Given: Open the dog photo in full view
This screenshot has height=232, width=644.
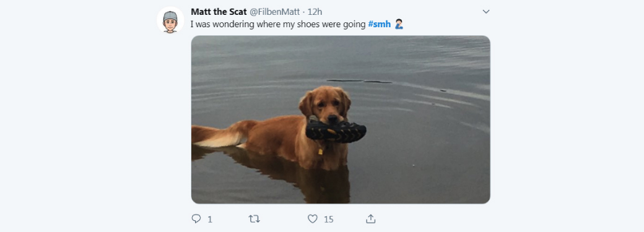Looking at the screenshot, I should point(341,119).
